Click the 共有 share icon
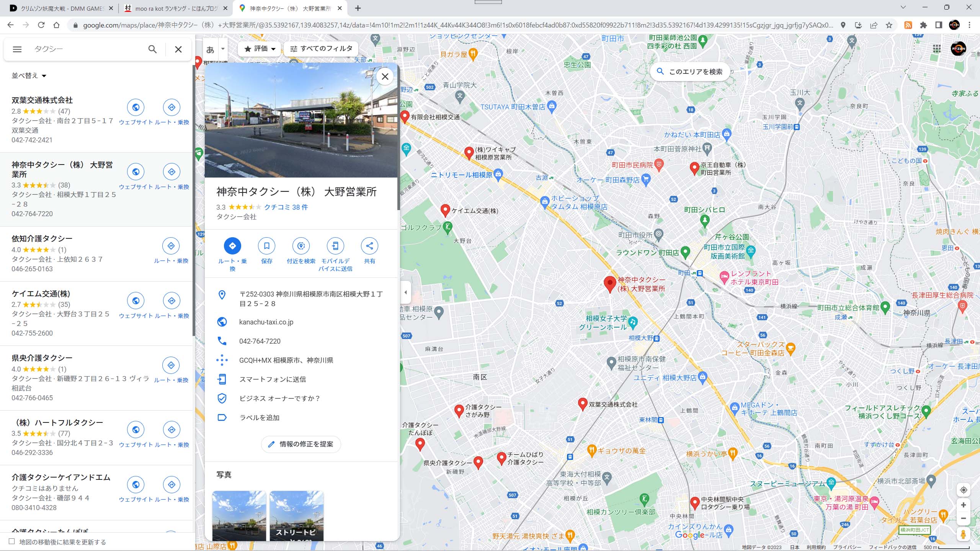 369,246
